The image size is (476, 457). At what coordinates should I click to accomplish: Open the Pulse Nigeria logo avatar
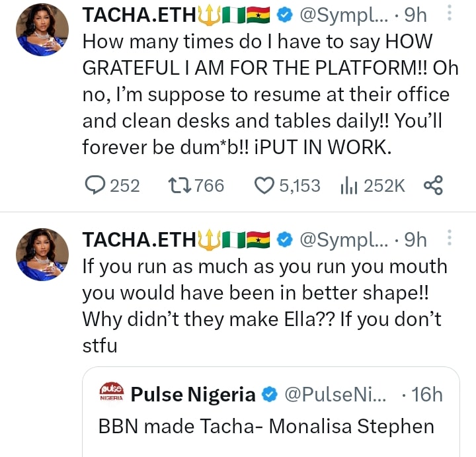point(110,395)
